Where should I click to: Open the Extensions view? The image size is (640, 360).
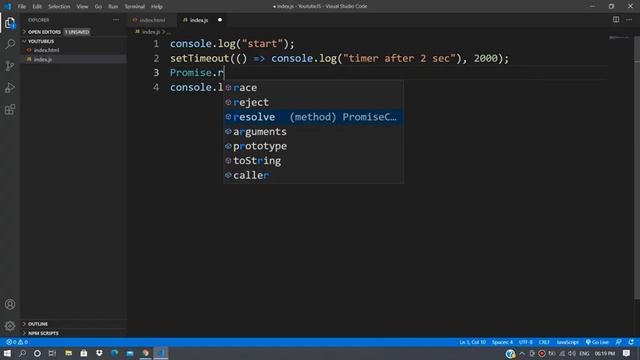pyautogui.click(x=10, y=109)
